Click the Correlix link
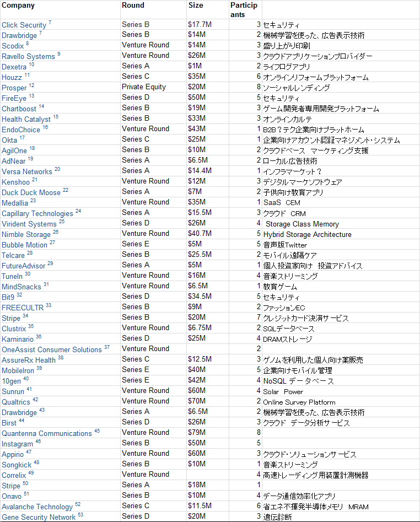Image resolution: width=420 pixels, height=522 pixels. [14, 475]
